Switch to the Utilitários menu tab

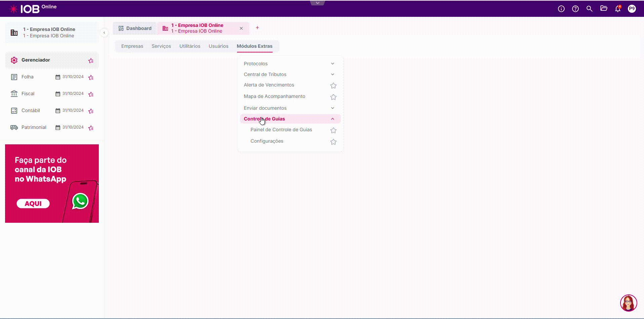[x=190, y=46]
